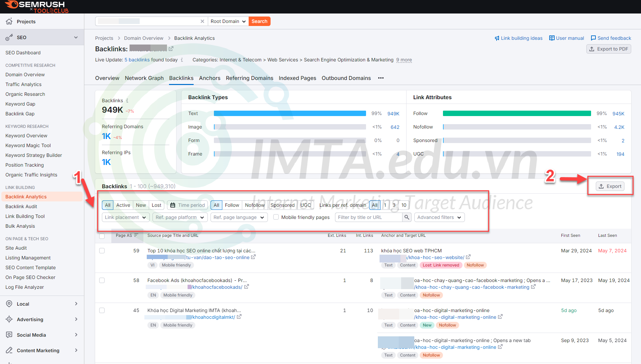641x364 pixels.
Task: Select New backlinks filter
Action: click(x=141, y=205)
